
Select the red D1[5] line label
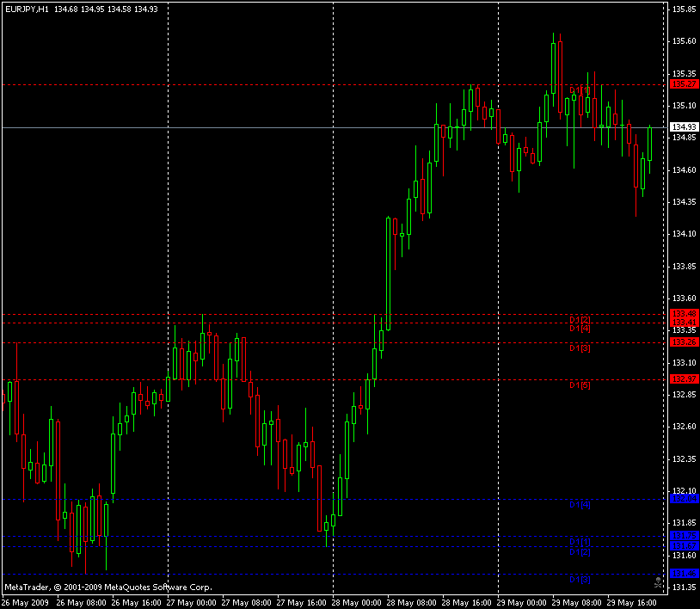(580, 384)
